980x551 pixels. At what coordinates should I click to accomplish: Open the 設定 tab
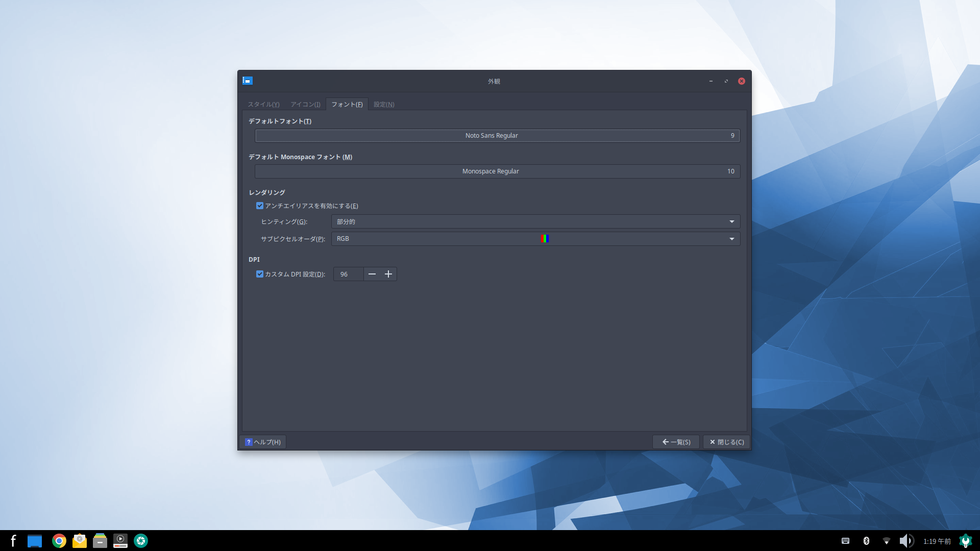pos(384,105)
